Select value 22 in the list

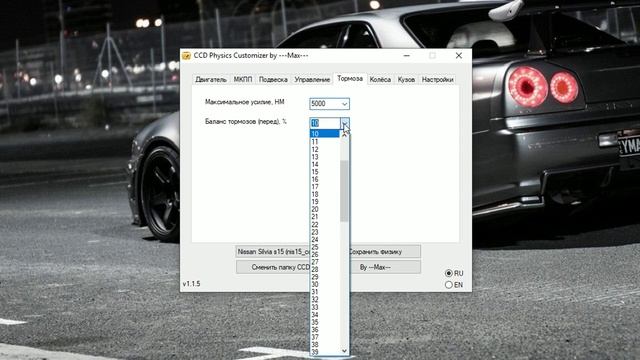pyautogui.click(x=325, y=224)
